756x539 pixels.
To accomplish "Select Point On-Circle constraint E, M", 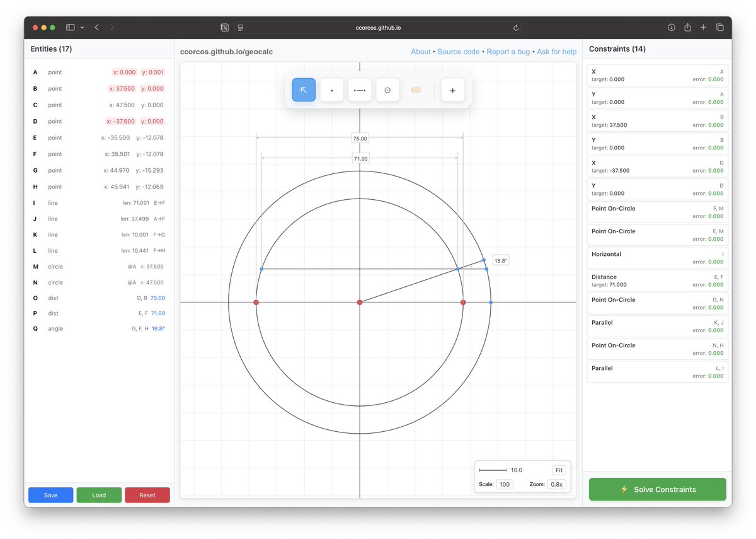I will tap(657, 235).
